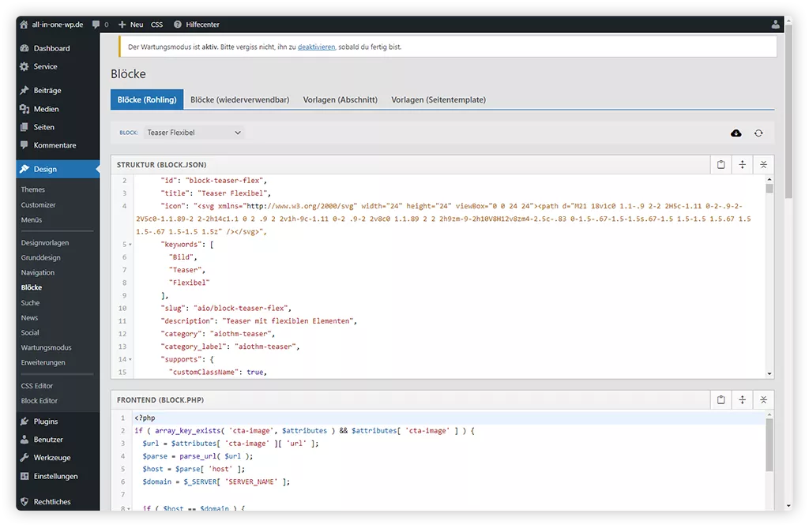Open the Teaser Flexibel block dropdown

click(x=194, y=133)
